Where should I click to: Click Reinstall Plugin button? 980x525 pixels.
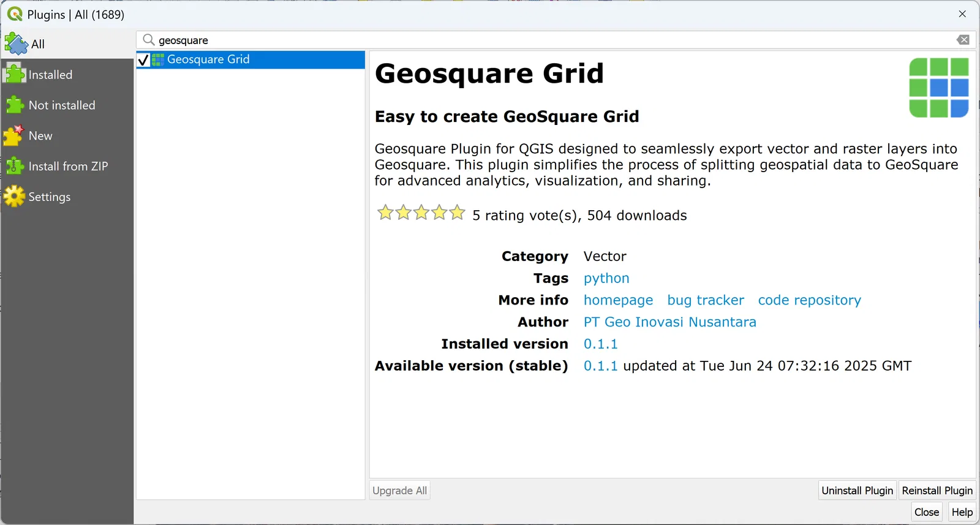pyautogui.click(x=937, y=491)
